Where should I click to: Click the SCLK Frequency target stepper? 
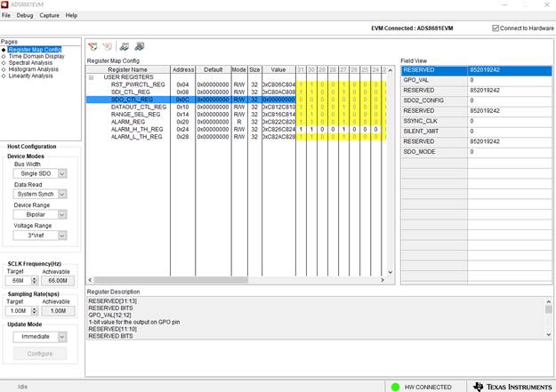[35, 281]
